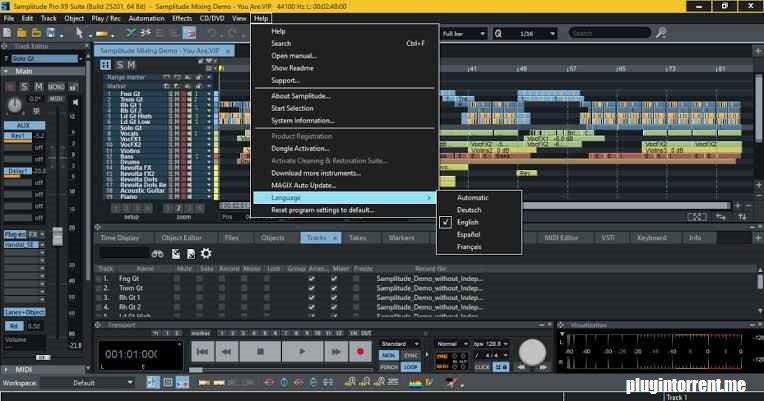Click the export page icon in Tracks panel
Screen dimensions: 764x401
(191, 254)
